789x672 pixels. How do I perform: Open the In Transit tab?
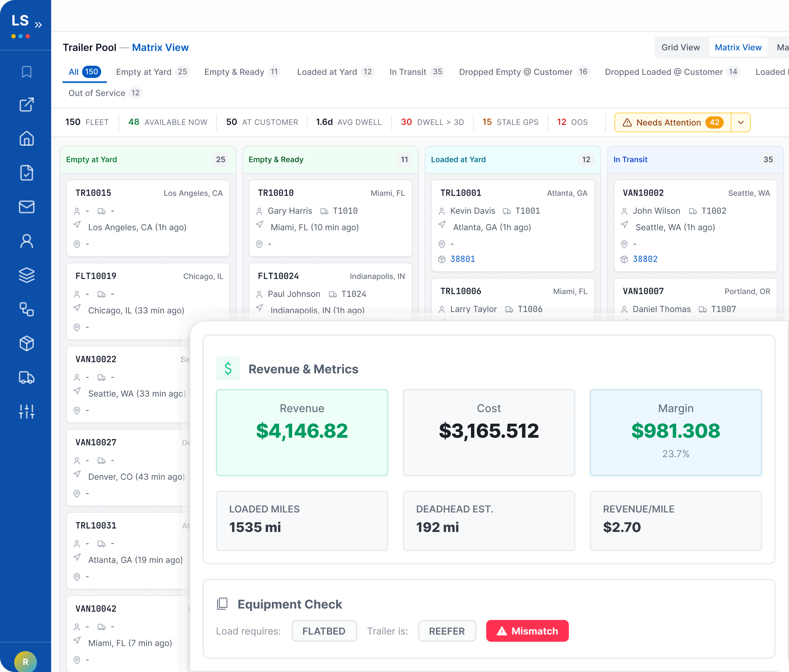[x=417, y=72]
